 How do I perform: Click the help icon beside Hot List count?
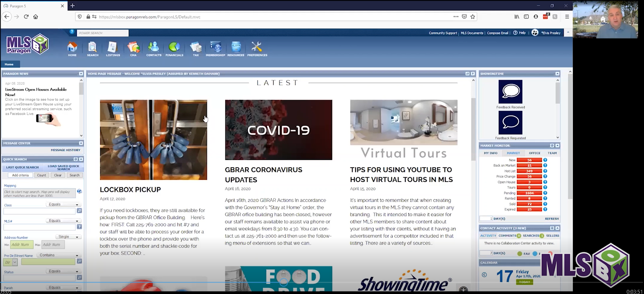tap(545, 171)
